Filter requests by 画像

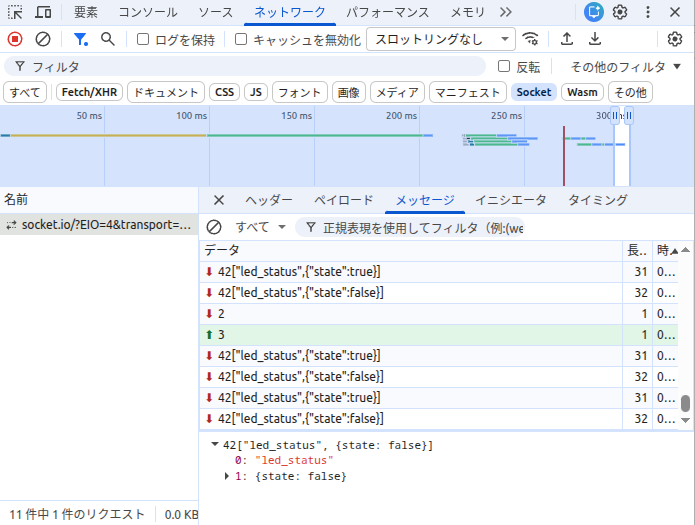coord(348,92)
